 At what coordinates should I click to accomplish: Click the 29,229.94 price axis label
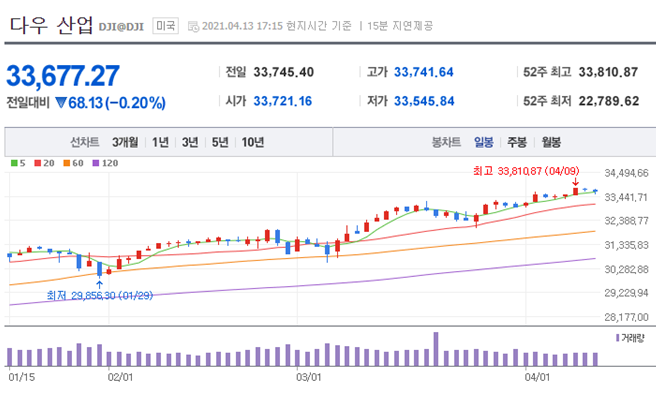626,293
